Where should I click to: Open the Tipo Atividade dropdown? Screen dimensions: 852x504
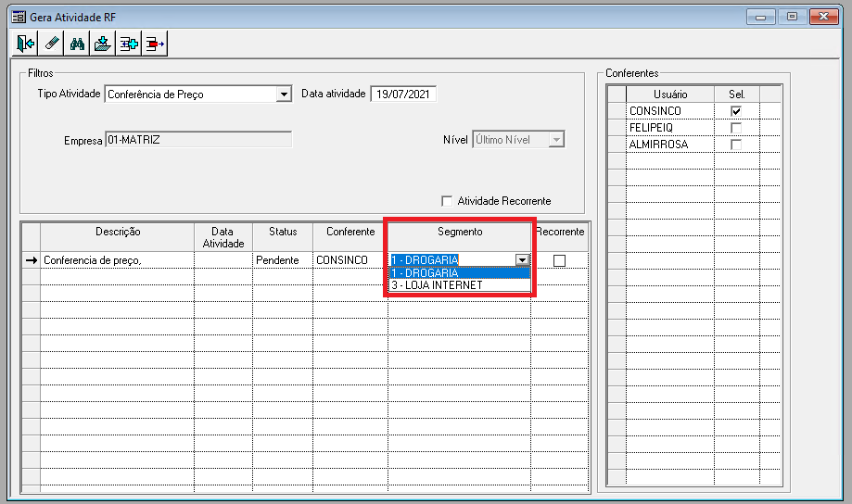tap(284, 94)
